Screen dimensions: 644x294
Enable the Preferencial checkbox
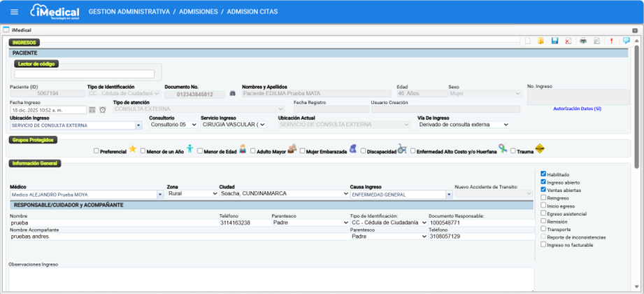pyautogui.click(x=96, y=150)
